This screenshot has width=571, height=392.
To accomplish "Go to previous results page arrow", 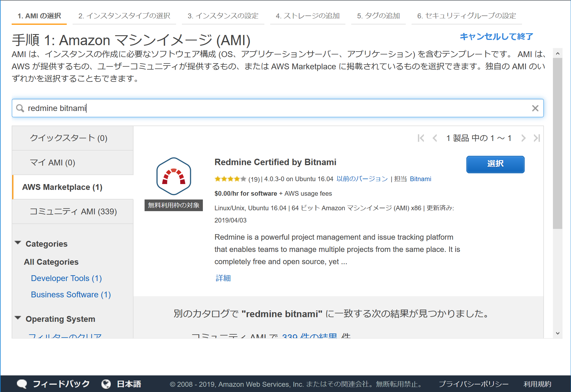I will coord(435,138).
